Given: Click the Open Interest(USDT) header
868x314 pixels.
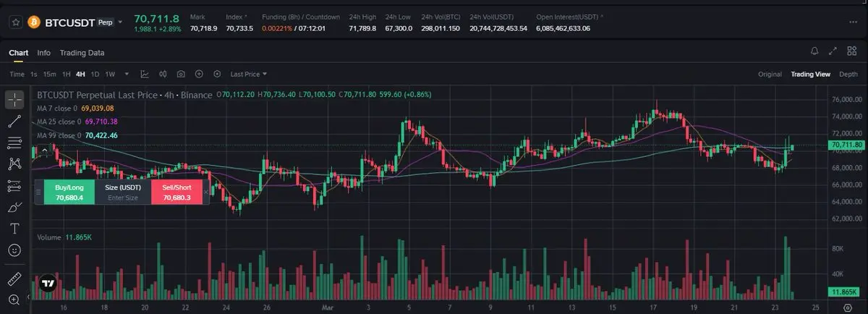Looking at the screenshot, I should pyautogui.click(x=570, y=16).
